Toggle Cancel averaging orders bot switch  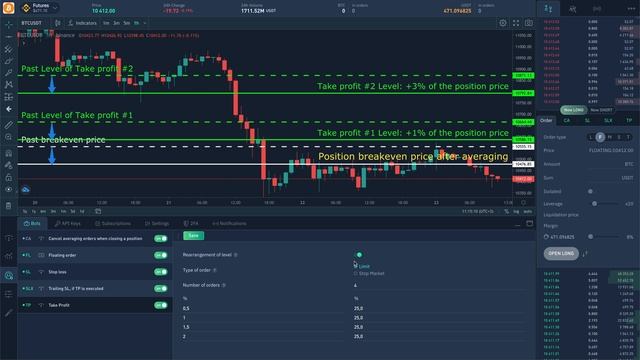pyautogui.click(x=161, y=238)
